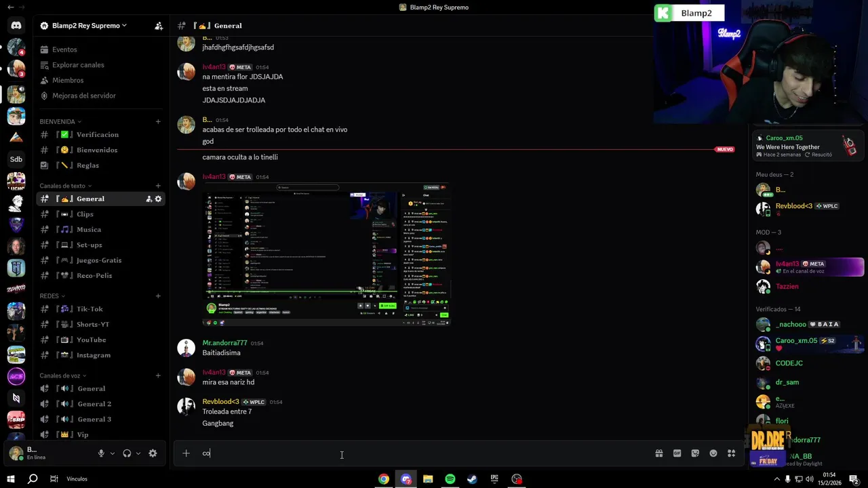Open File Explorer from the taskbar
Viewport: 868px width, 488px height.
tap(428, 479)
